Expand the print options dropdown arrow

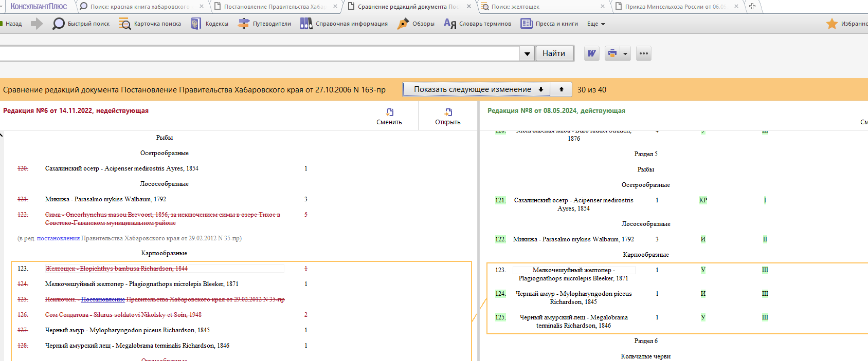pyautogui.click(x=625, y=53)
